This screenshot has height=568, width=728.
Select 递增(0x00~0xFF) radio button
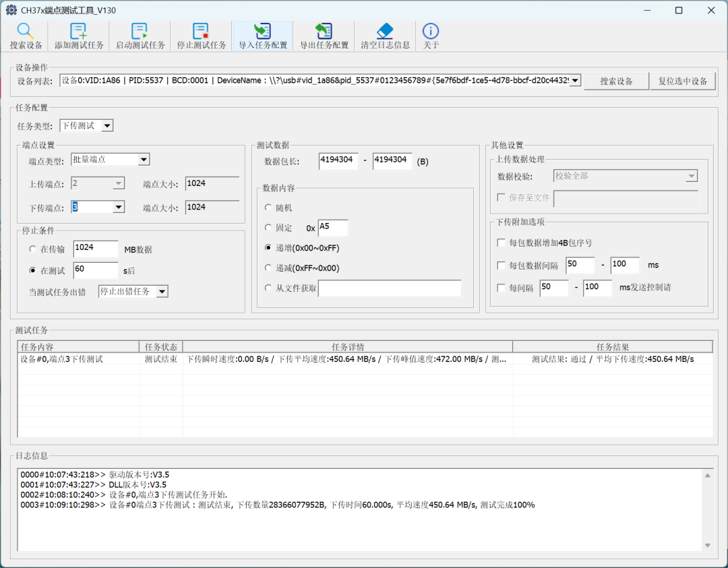pyautogui.click(x=268, y=248)
